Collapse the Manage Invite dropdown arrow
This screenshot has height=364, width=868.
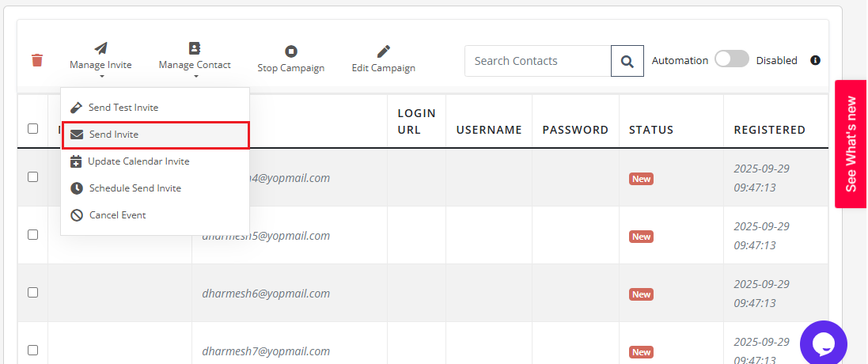(101, 77)
